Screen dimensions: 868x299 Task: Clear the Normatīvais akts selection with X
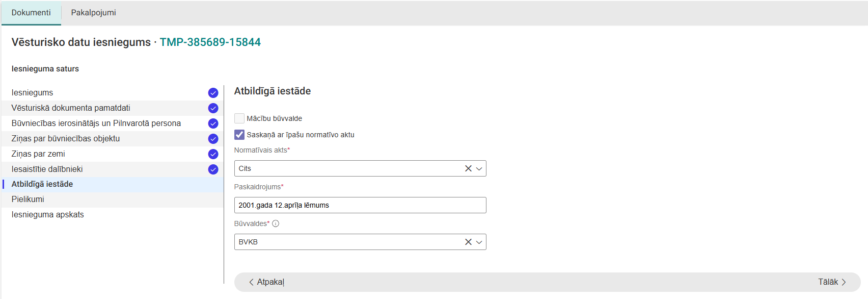tap(468, 168)
